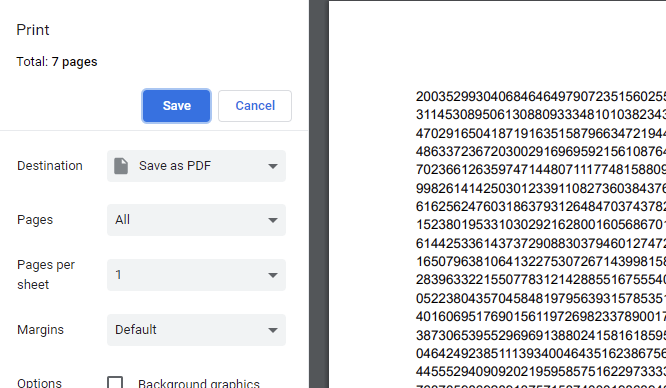Open the Save as PDF destination dropdown
The height and width of the screenshot is (388, 666).
(196, 166)
